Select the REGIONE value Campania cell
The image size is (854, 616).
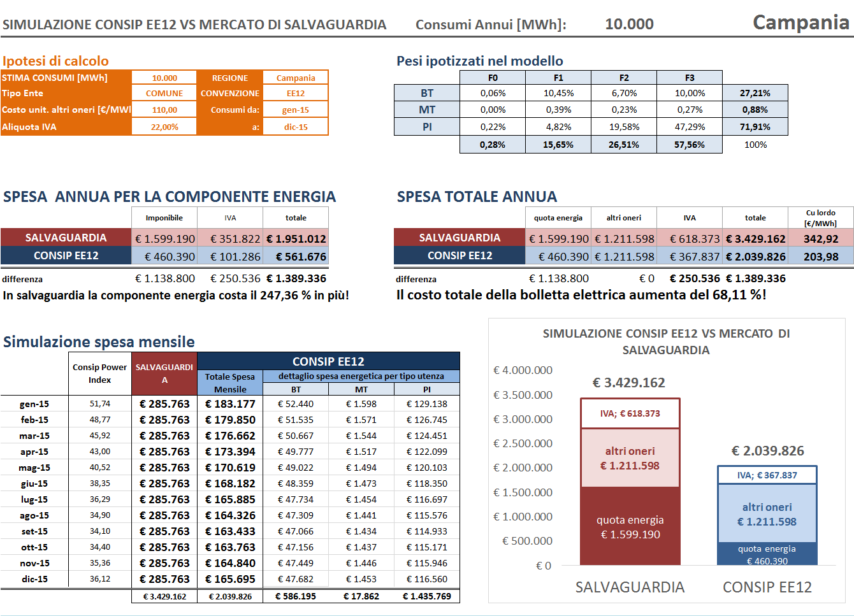[x=296, y=78]
